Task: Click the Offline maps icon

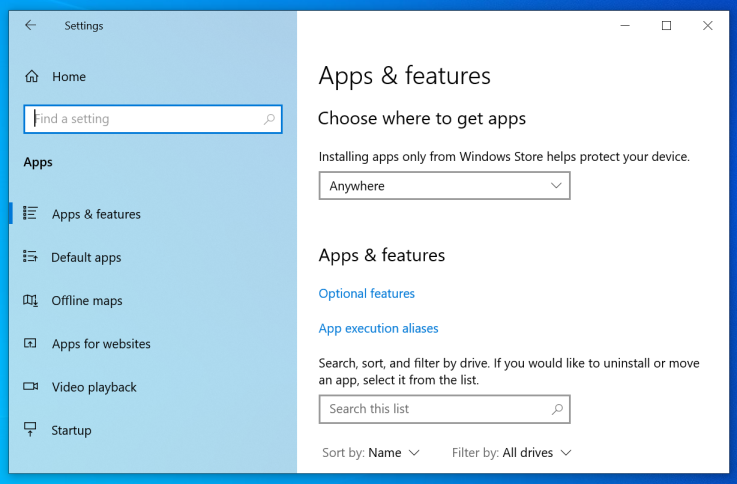Action: 31,300
